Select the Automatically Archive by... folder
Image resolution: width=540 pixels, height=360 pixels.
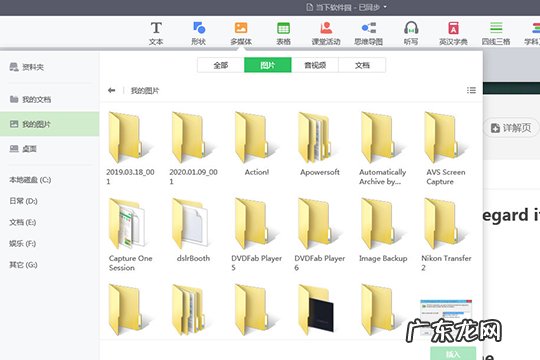point(383,148)
